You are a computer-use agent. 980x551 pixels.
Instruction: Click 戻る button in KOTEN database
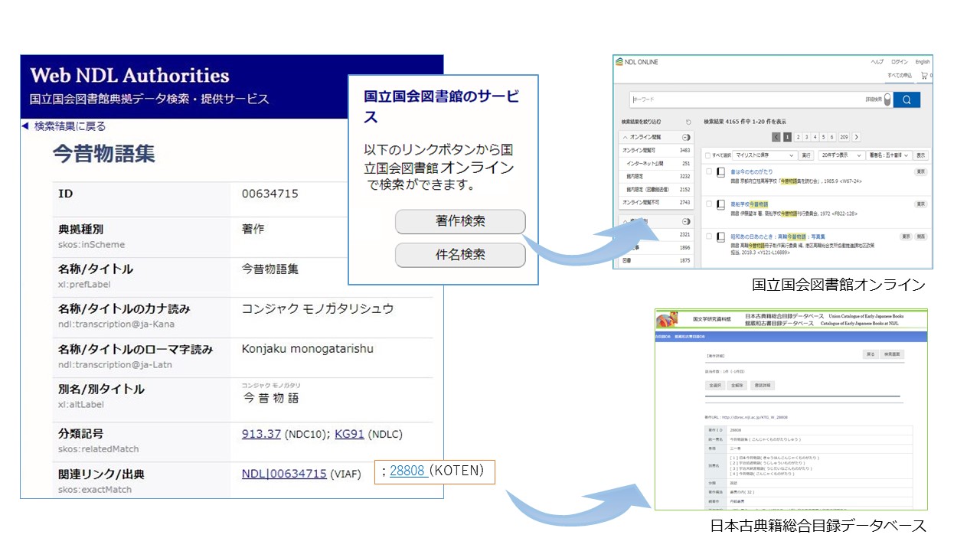pyautogui.click(x=871, y=354)
